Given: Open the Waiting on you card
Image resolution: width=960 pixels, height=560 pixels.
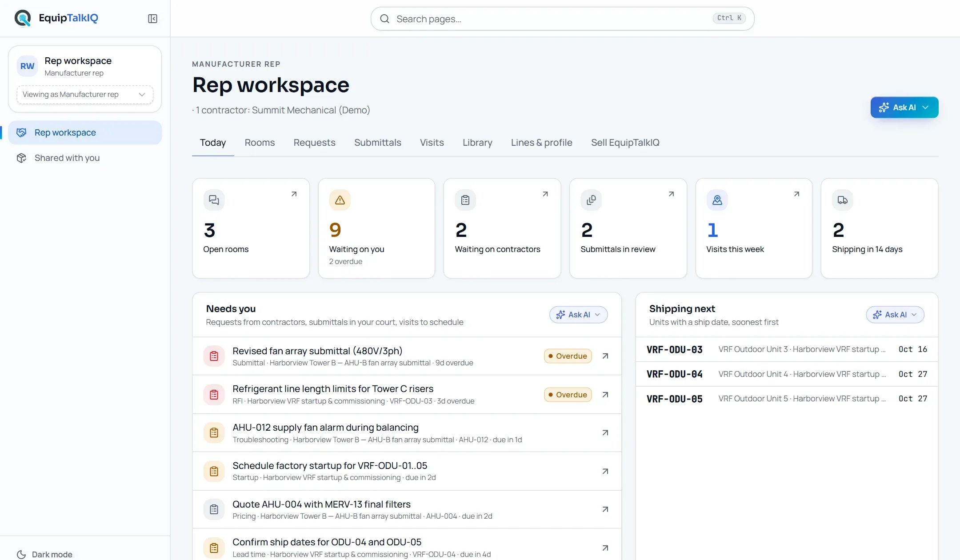Looking at the screenshot, I should 376,228.
